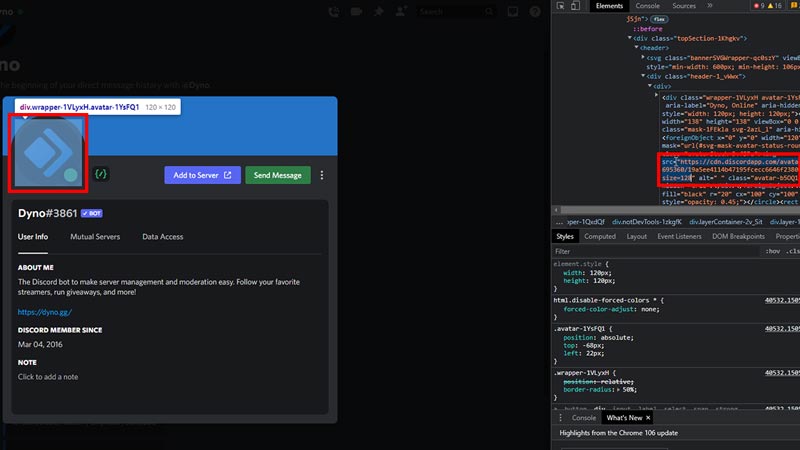This screenshot has height=450, width=800.
Task: Switch to the User Info tab
Action: pyautogui.click(x=33, y=237)
